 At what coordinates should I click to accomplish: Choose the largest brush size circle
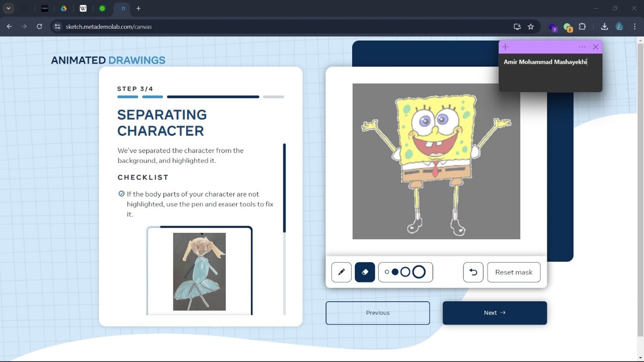419,272
